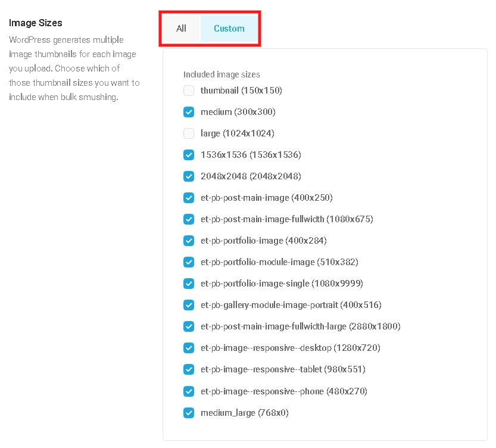Screen dimensions: 496x448
Task: Toggle et-pb-post-main-image-fullwidth-large (2880x1800) checkbox
Action: pyautogui.click(x=189, y=326)
